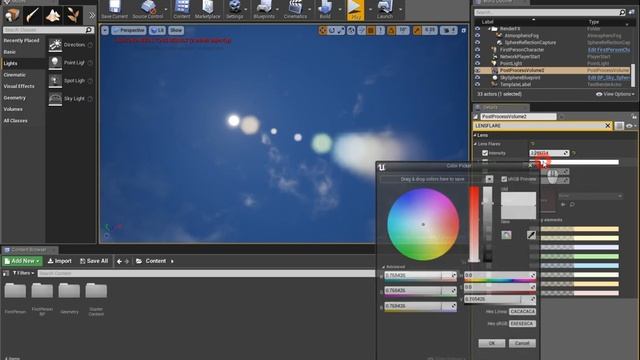Toggle scale snapping icon in viewport
This screenshot has width=640, height=360.
click(x=417, y=30)
